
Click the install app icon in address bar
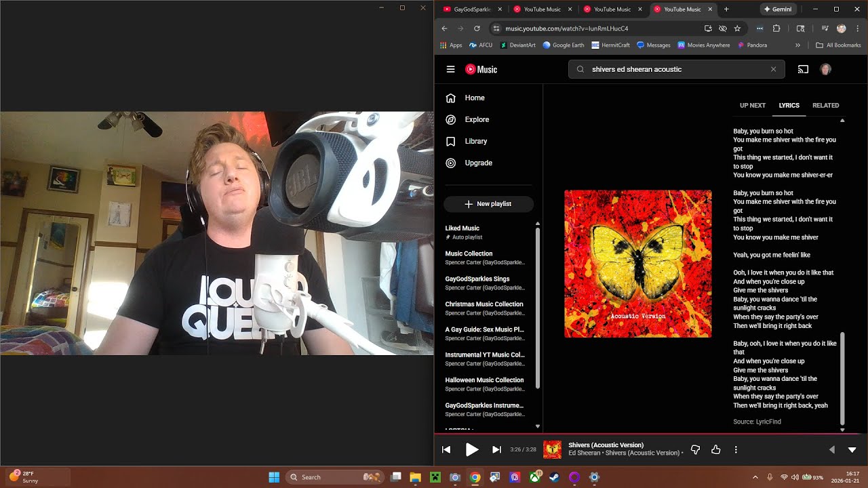[708, 28]
